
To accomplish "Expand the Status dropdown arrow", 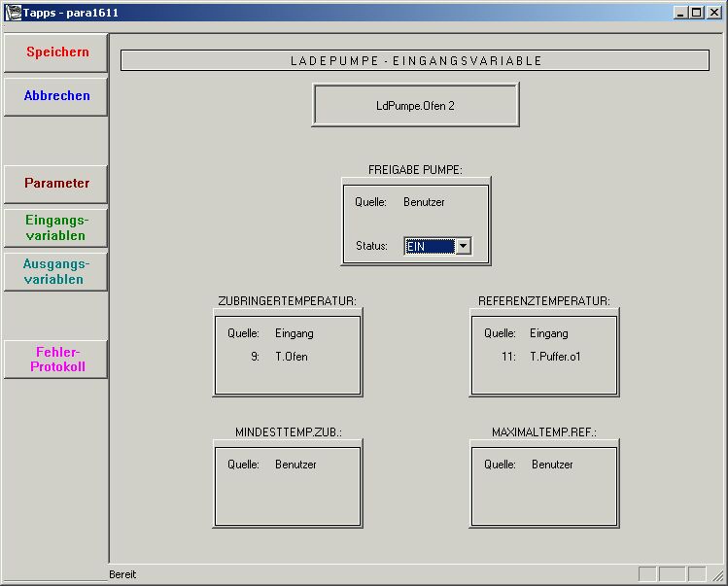I will pos(463,247).
